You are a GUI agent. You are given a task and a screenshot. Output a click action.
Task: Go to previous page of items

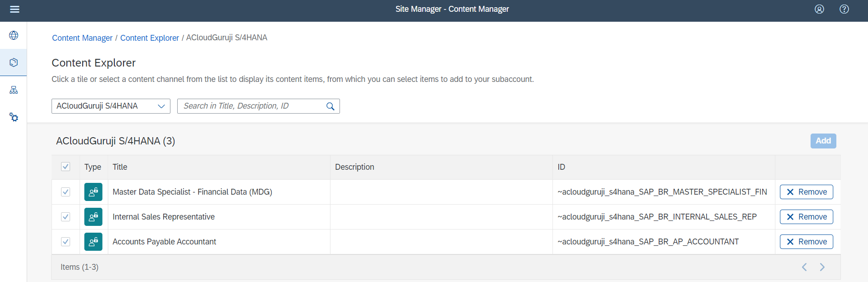(804, 267)
